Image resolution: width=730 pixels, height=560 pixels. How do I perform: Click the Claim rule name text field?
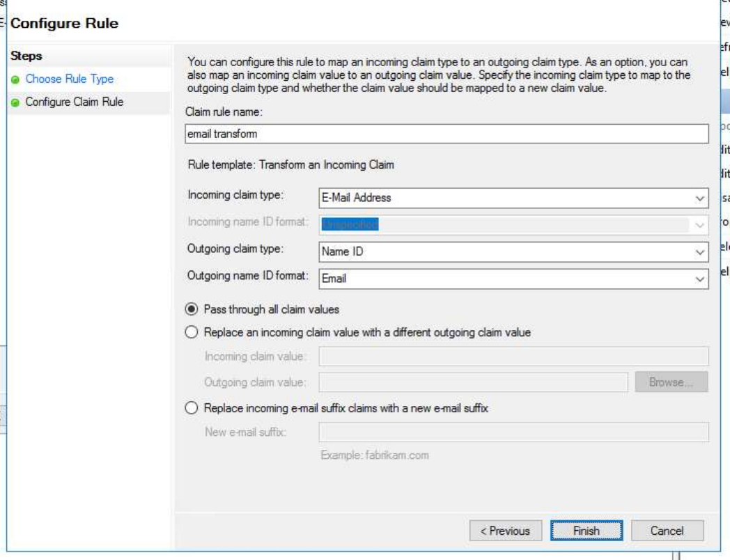(x=448, y=134)
